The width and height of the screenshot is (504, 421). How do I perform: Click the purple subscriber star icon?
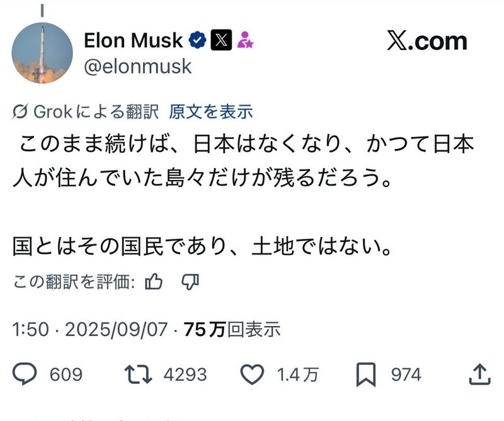click(245, 42)
